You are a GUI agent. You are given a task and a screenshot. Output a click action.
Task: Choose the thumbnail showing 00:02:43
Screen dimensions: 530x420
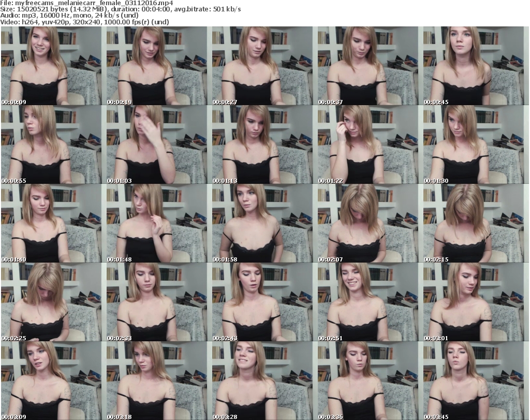pyautogui.click(x=262, y=302)
